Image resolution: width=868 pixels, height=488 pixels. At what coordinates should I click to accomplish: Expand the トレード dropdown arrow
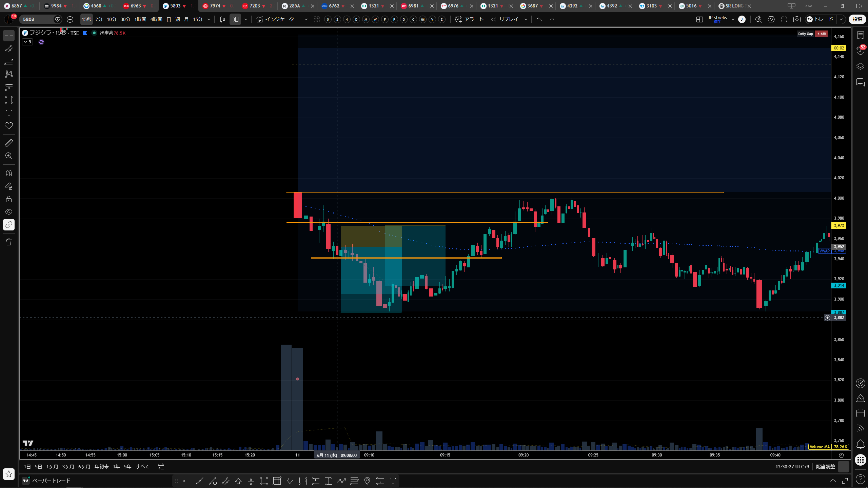[x=841, y=19]
